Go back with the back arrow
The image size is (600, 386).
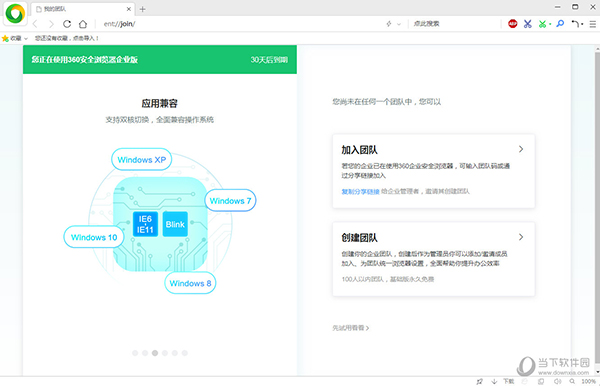(35, 24)
